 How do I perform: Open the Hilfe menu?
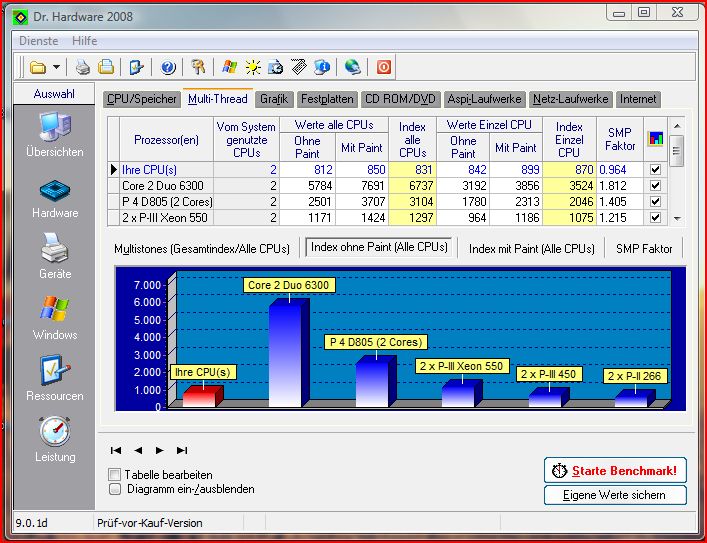[x=84, y=41]
